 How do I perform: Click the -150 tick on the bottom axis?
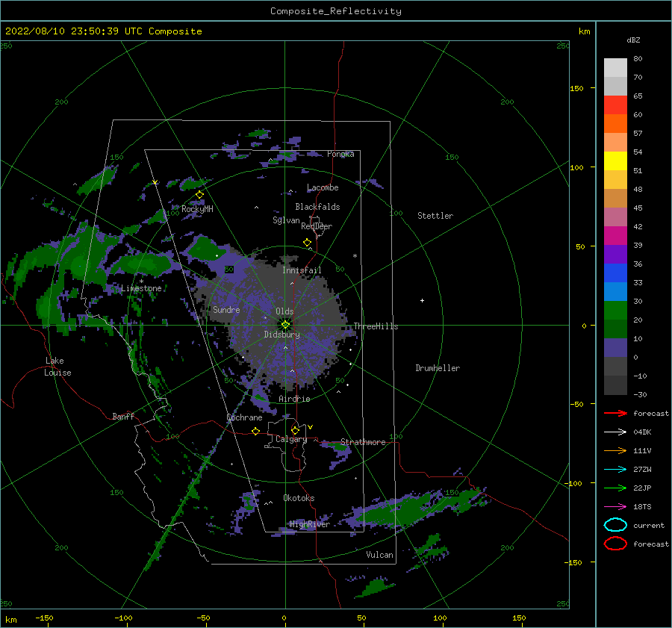pos(44,618)
